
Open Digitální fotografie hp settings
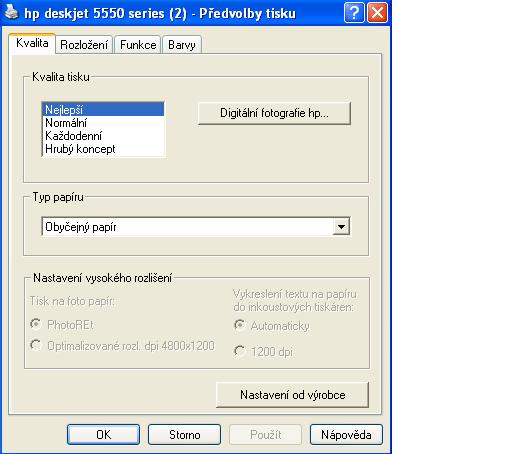click(274, 113)
